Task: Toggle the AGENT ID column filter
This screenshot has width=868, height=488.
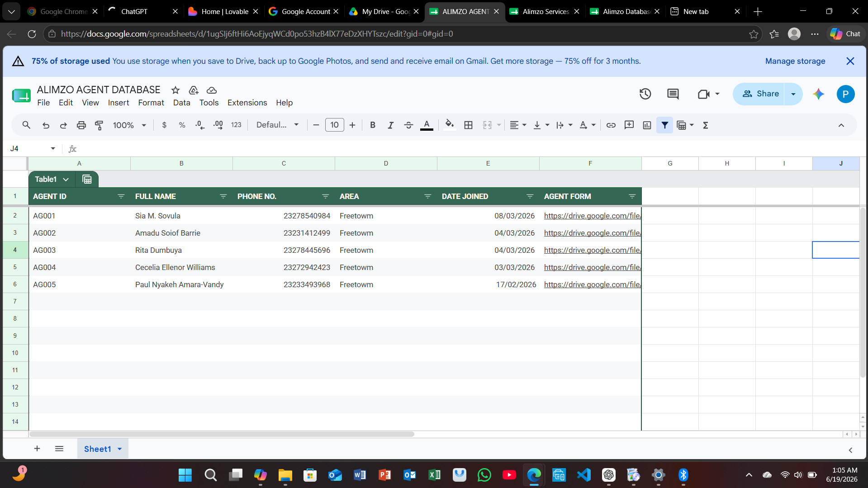Action: click(x=121, y=196)
